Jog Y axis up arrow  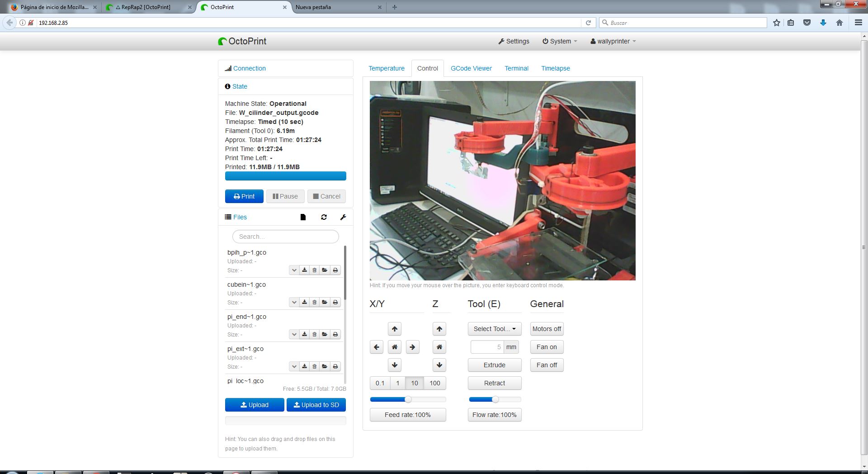pos(395,329)
